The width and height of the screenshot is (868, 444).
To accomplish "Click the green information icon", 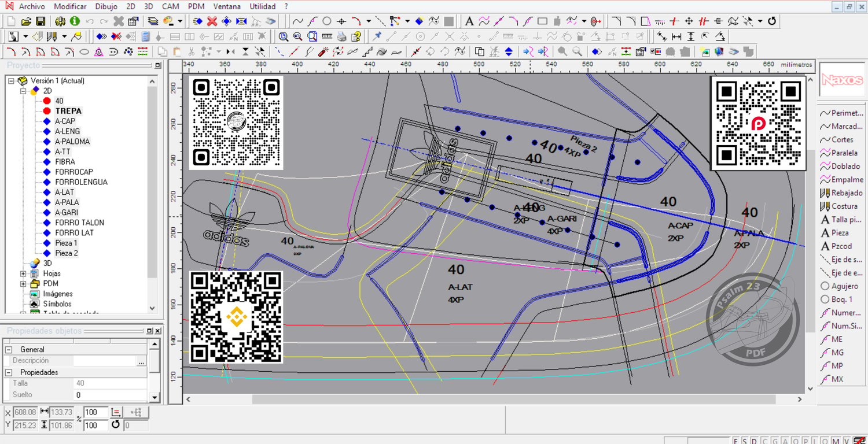I will (x=75, y=21).
